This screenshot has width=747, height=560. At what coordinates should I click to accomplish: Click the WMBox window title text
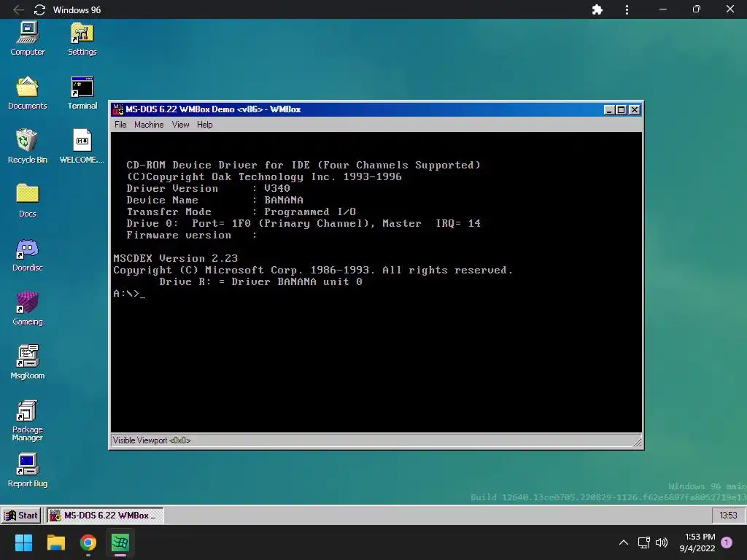(213, 109)
